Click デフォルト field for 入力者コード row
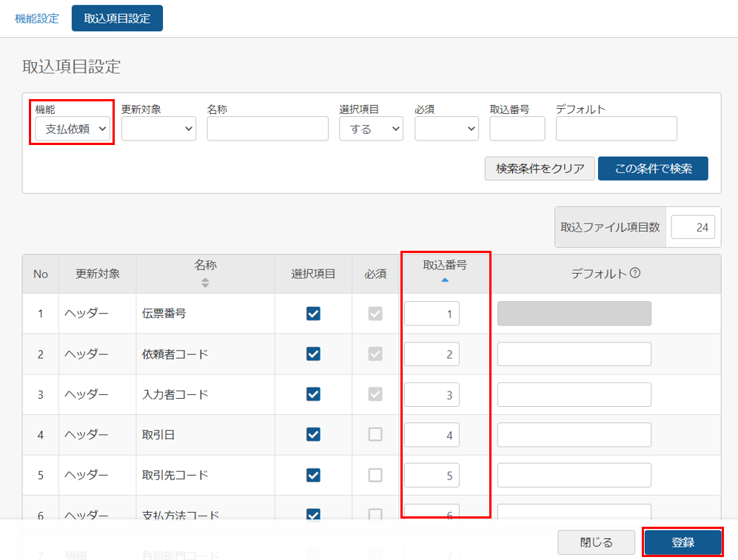 574,394
